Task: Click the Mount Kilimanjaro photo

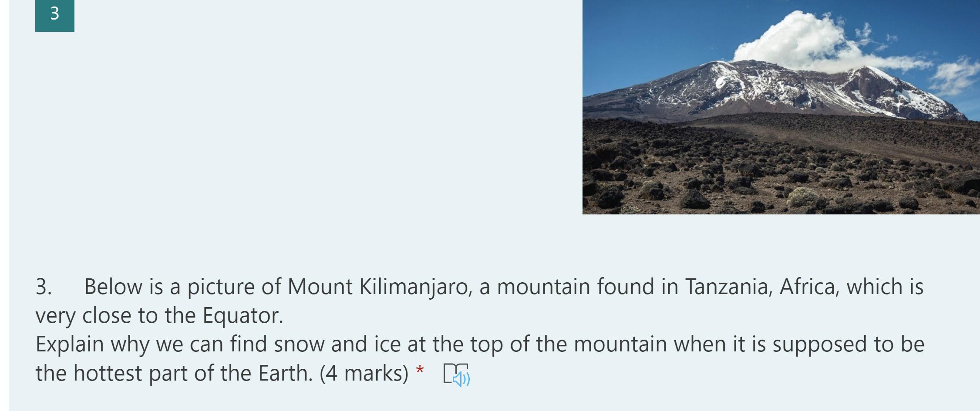Action: click(781, 107)
